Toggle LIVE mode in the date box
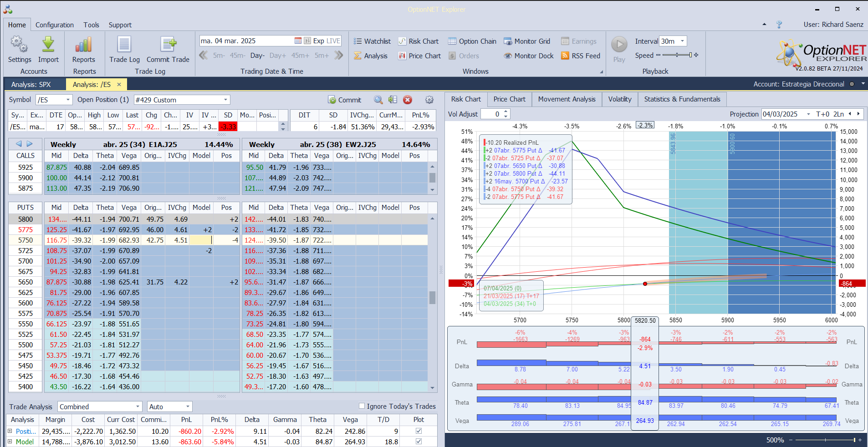868x447 pixels. (333, 41)
